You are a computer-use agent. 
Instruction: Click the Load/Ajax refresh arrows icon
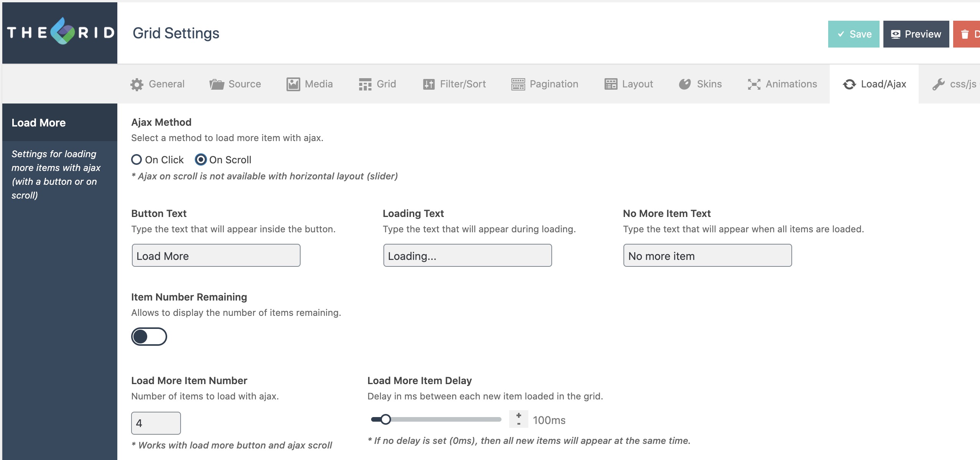click(849, 84)
